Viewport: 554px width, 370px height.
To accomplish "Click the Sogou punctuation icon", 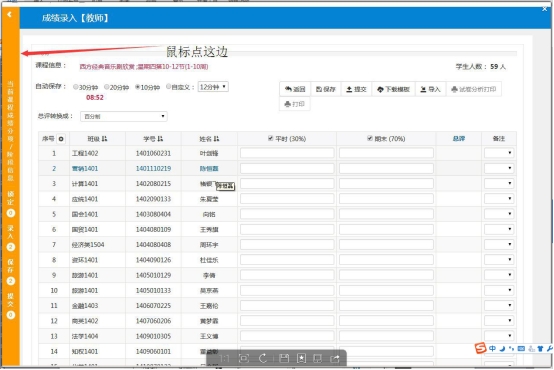I will tap(511, 348).
